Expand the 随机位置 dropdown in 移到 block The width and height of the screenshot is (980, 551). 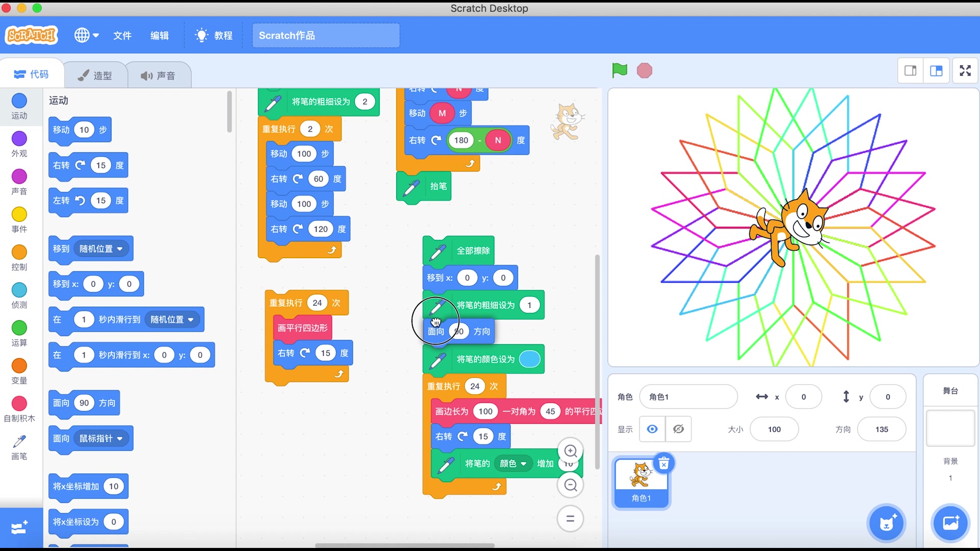click(x=101, y=249)
